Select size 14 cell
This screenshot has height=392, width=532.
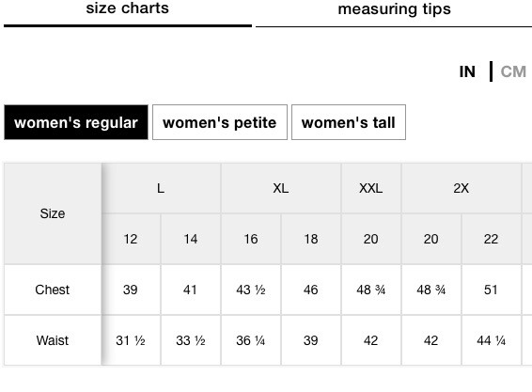pos(191,239)
